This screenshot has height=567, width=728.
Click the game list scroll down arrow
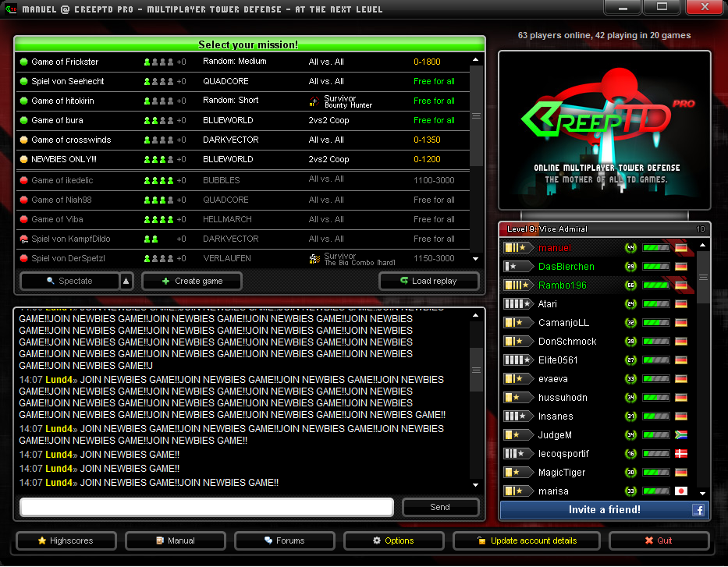(475, 259)
